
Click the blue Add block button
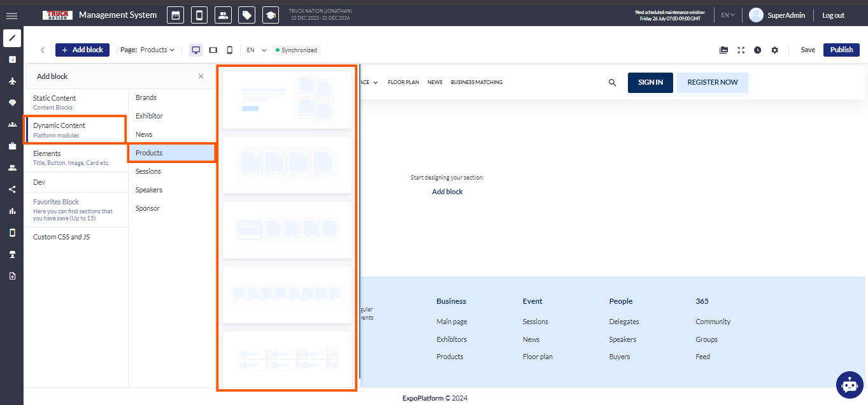(82, 50)
